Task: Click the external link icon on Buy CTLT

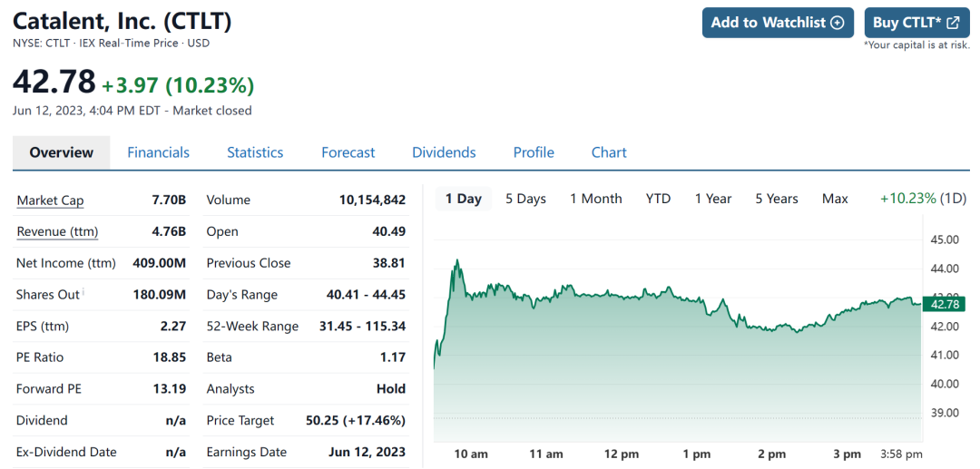Action: [x=953, y=23]
